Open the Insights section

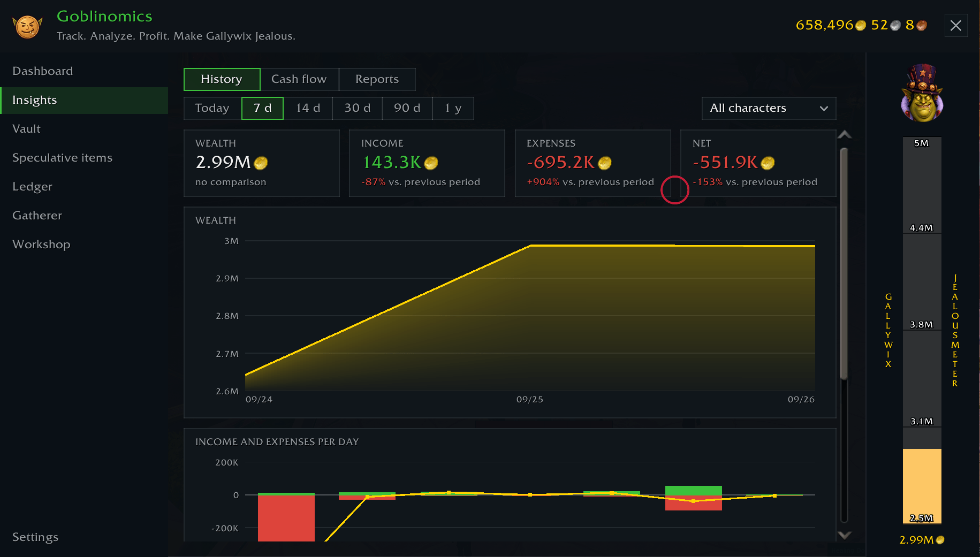tap(84, 100)
